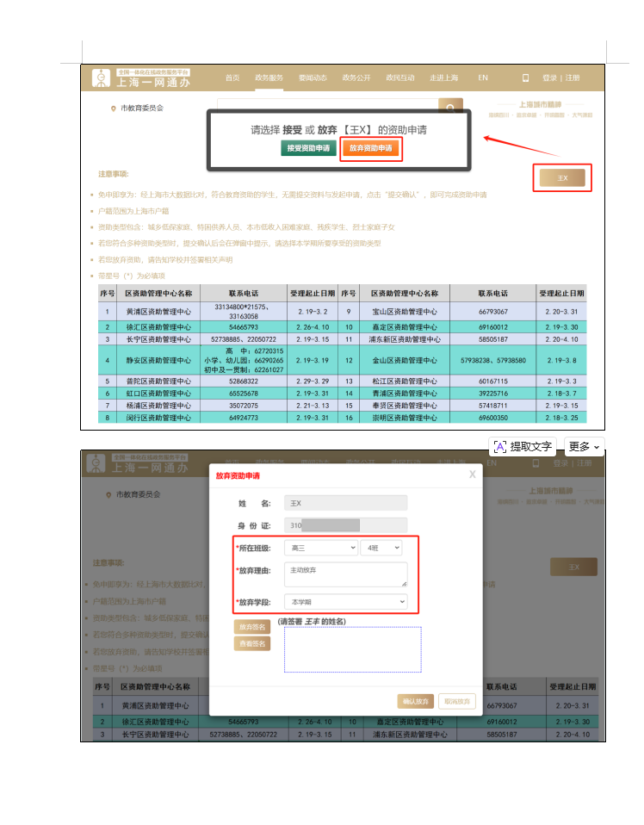This screenshot has height=825, width=644.
Task: Click the 上海一网通办 logo in the undimmed page
Action: (x=141, y=78)
